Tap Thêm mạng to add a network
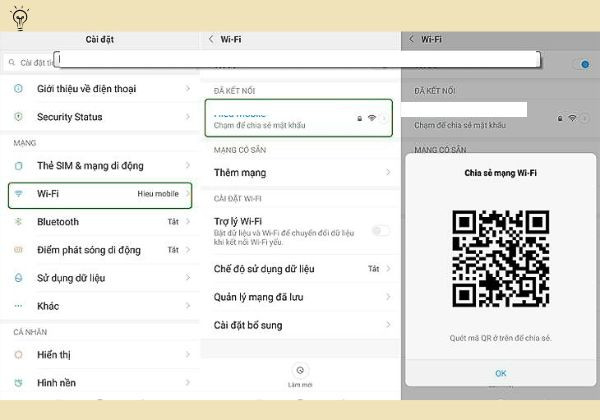This screenshot has height=420, width=600. tap(300, 173)
